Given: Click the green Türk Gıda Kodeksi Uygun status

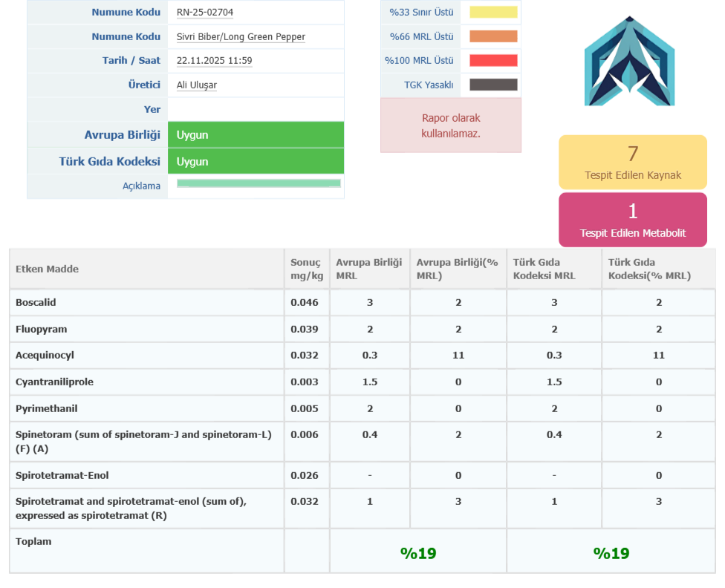Looking at the screenshot, I should coord(256,161).
